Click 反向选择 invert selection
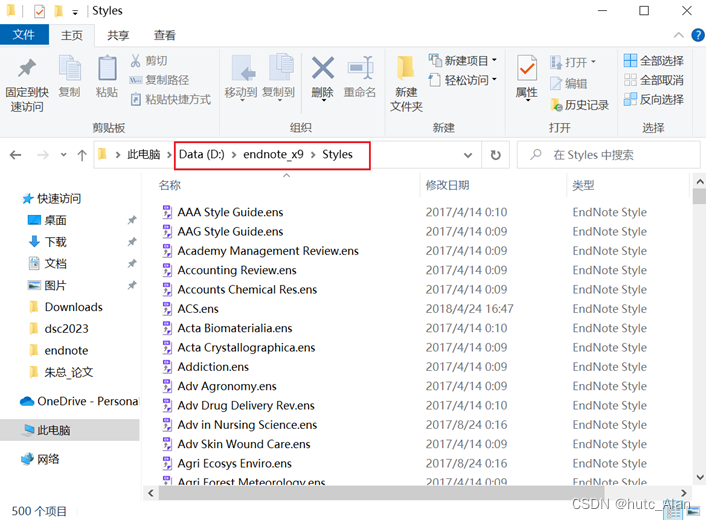The width and height of the screenshot is (706, 520). 654,99
